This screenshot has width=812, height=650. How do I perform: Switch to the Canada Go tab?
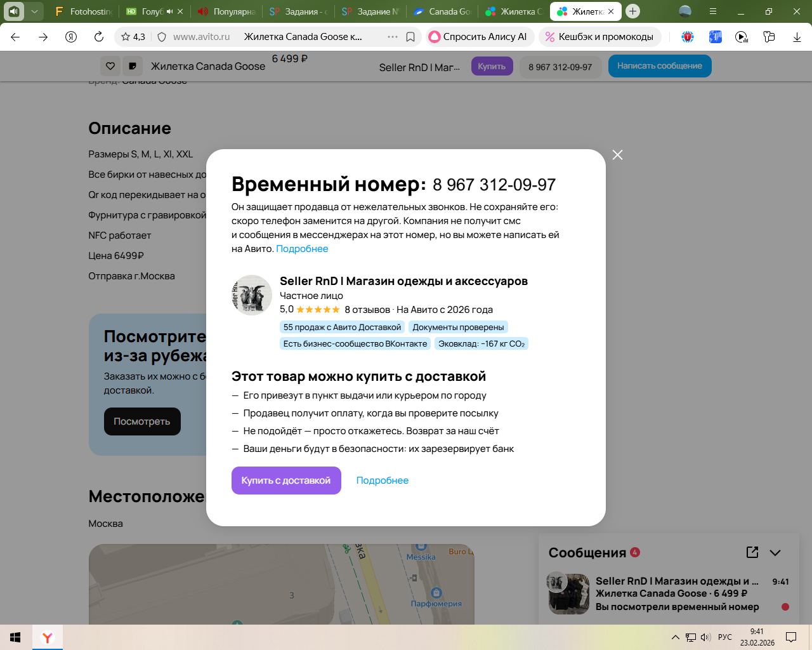pyautogui.click(x=442, y=11)
